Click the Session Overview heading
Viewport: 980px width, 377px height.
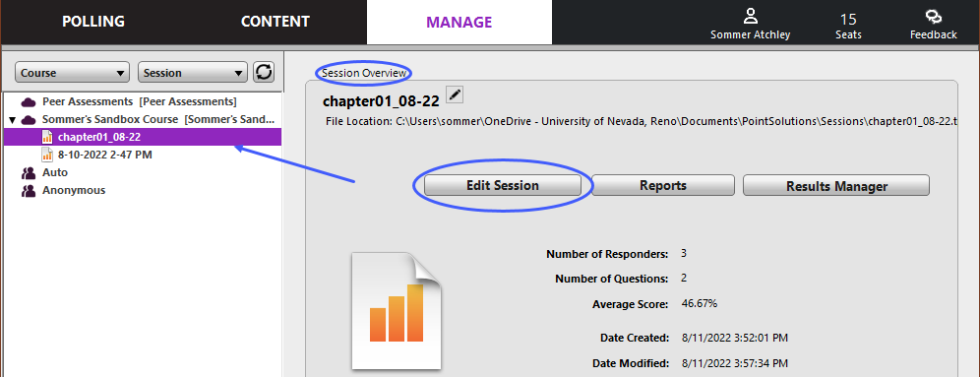(364, 73)
